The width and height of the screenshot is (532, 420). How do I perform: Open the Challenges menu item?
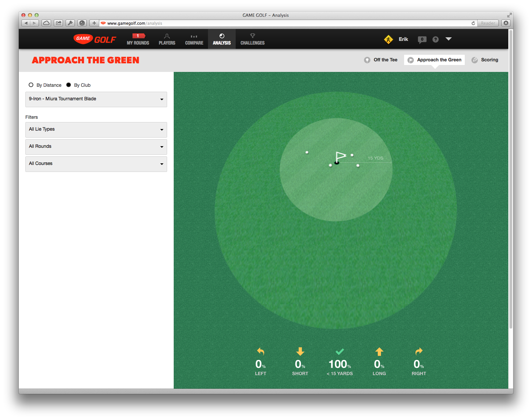coord(252,39)
